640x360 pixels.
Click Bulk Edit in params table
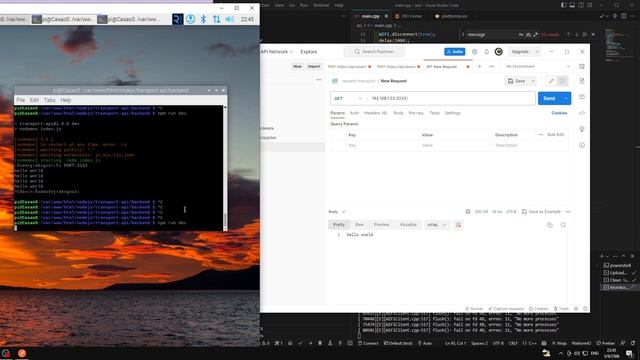pyautogui.click(x=556, y=135)
